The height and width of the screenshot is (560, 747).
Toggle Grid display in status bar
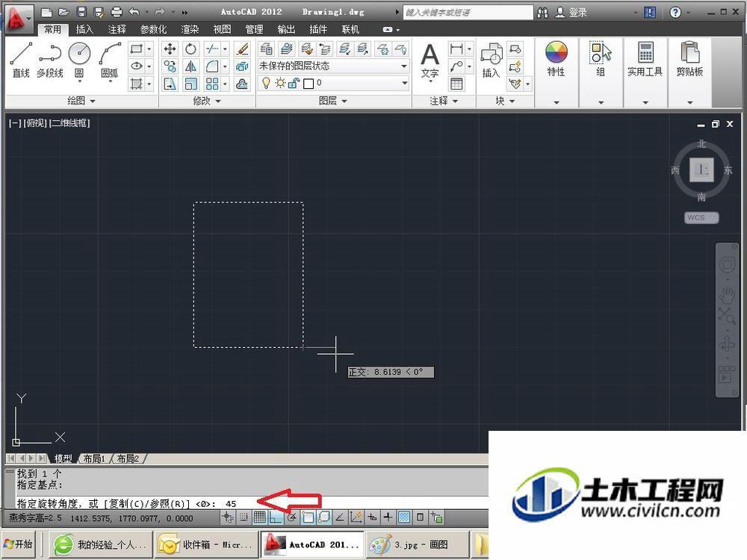(260, 517)
